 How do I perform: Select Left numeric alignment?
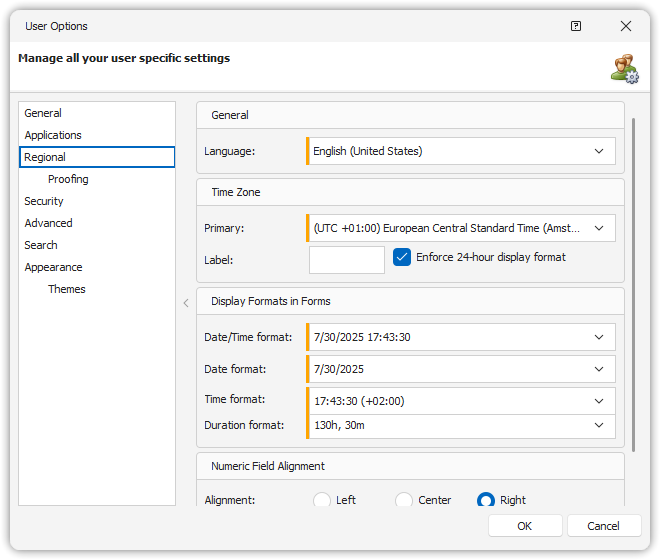click(x=322, y=500)
